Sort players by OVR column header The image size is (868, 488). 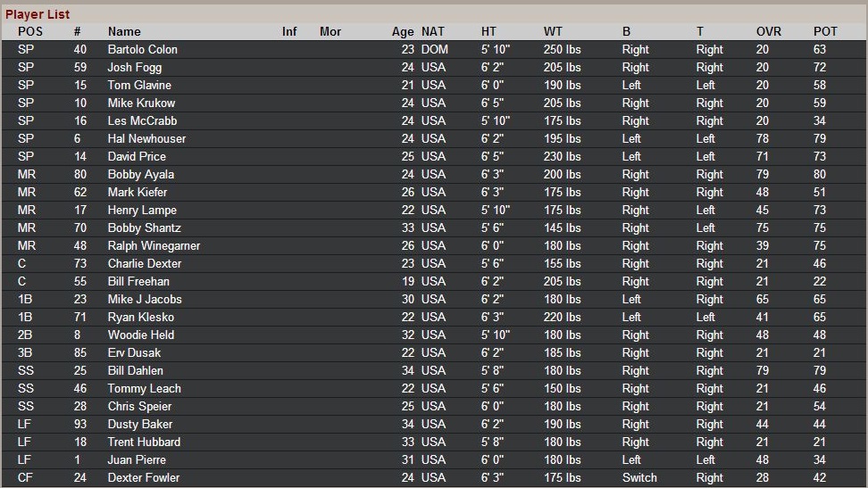pyautogui.click(x=768, y=31)
